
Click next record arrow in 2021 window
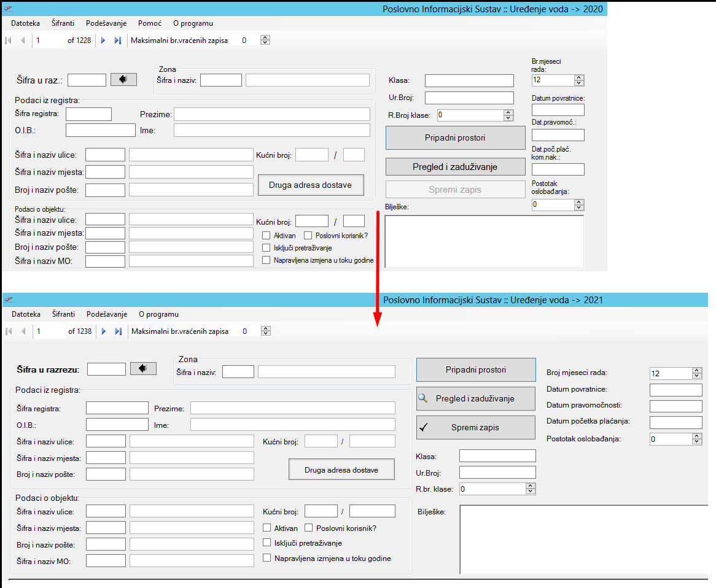(x=104, y=331)
